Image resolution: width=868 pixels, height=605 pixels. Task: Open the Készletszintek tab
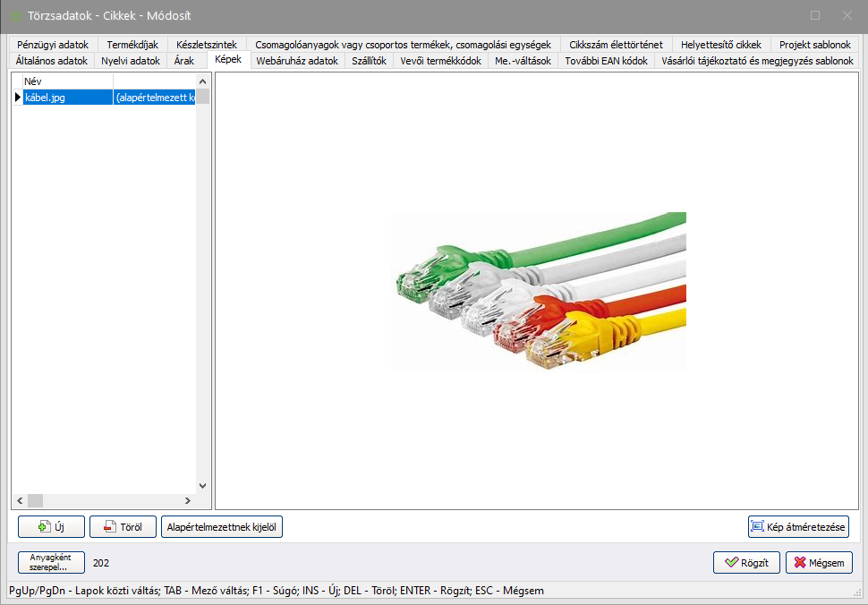coord(207,45)
